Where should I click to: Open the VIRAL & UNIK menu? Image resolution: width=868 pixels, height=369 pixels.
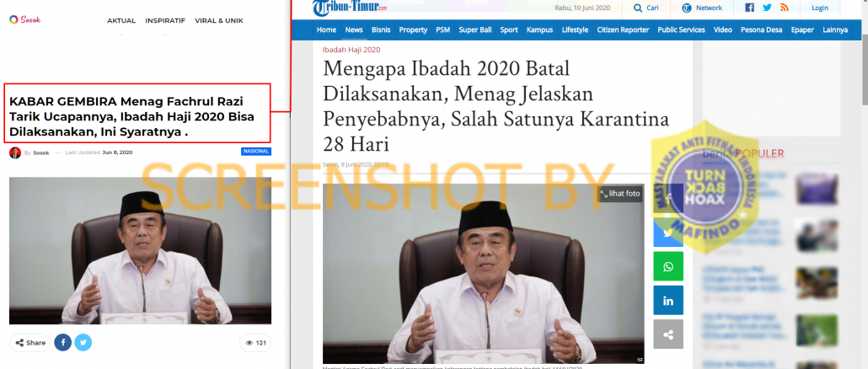click(218, 20)
